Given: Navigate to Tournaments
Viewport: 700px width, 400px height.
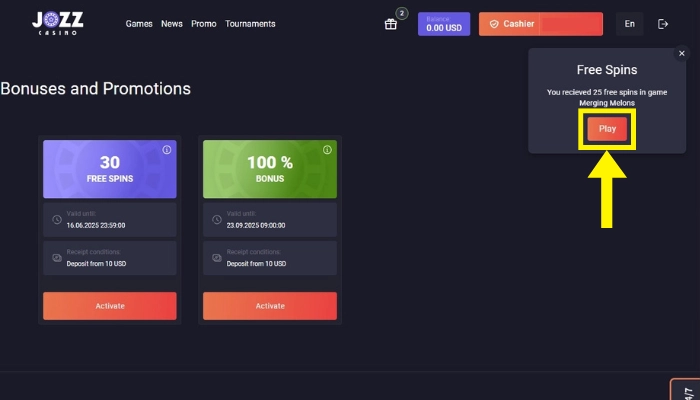Looking at the screenshot, I should 249,24.
